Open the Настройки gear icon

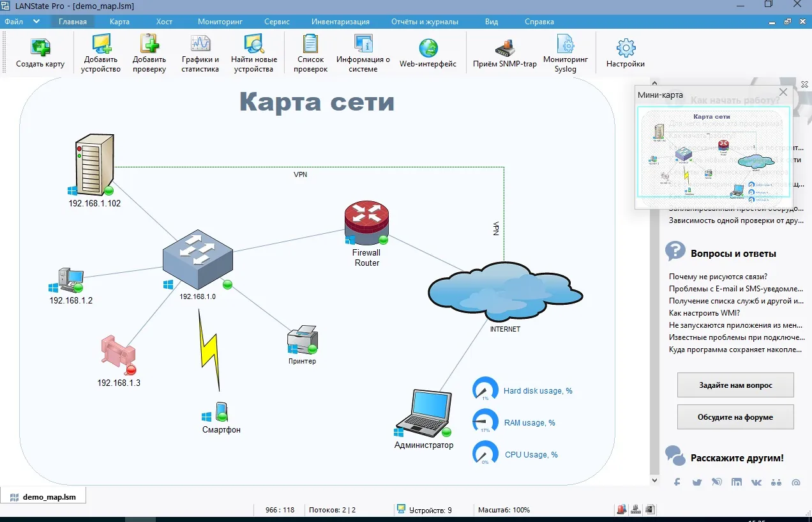coord(626,48)
